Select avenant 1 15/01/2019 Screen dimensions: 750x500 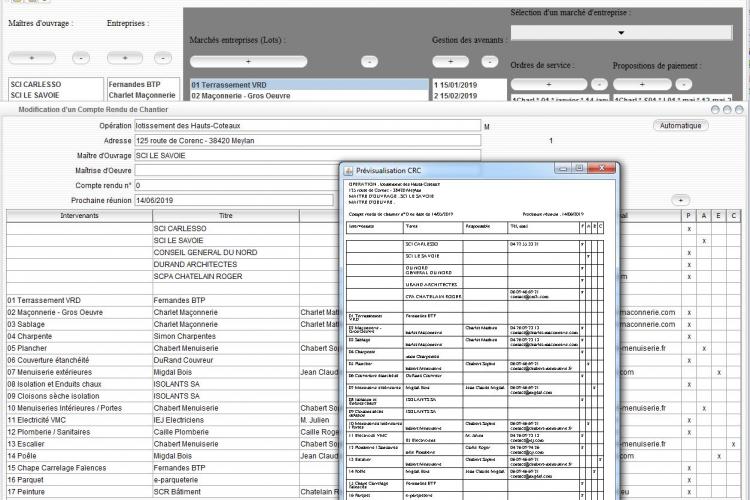(x=469, y=85)
